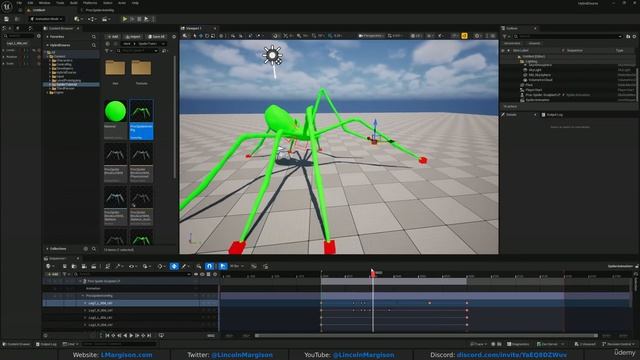Switch to the Content Browser tab

click(61, 28)
